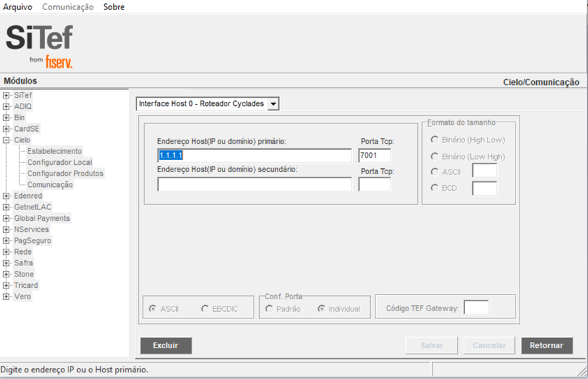Select Individual port configuration

click(x=322, y=309)
